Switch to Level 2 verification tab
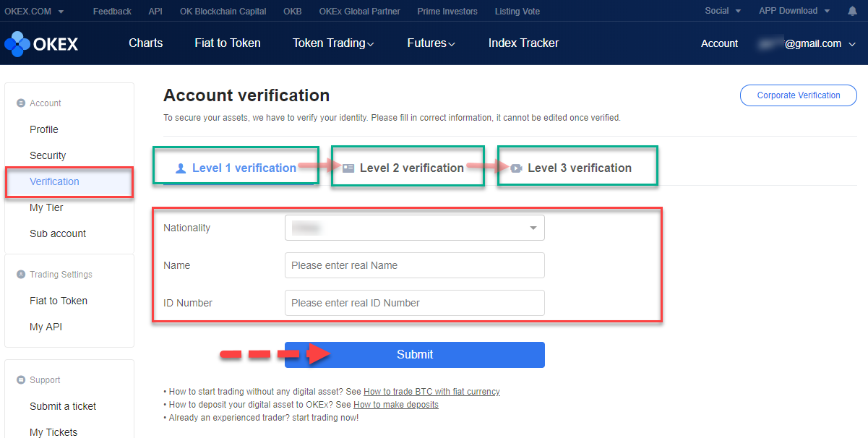 [404, 168]
